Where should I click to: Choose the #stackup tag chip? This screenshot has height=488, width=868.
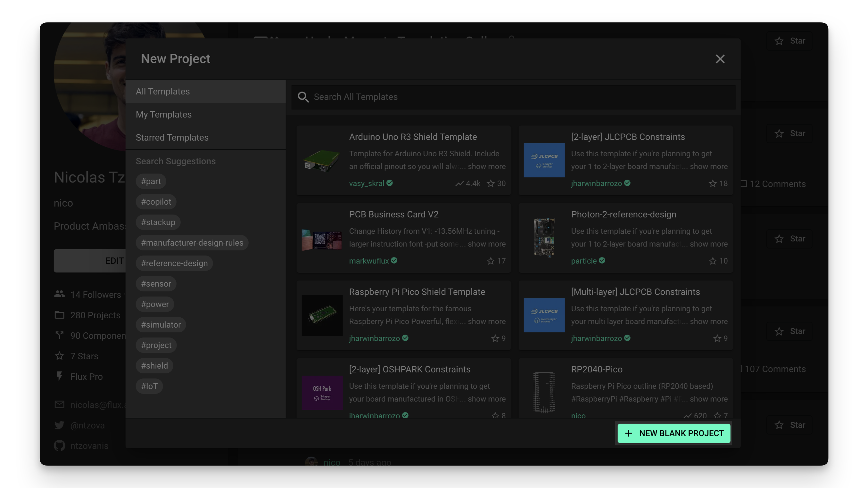(x=158, y=222)
